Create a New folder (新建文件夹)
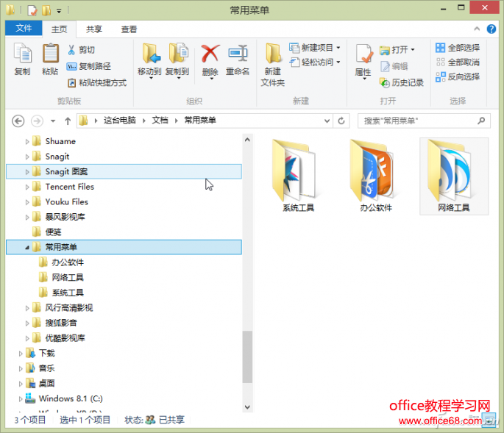 (x=272, y=65)
